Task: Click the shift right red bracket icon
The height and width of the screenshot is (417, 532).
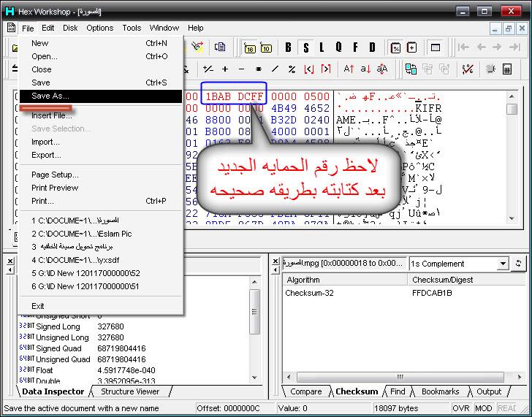Action: [x=326, y=69]
